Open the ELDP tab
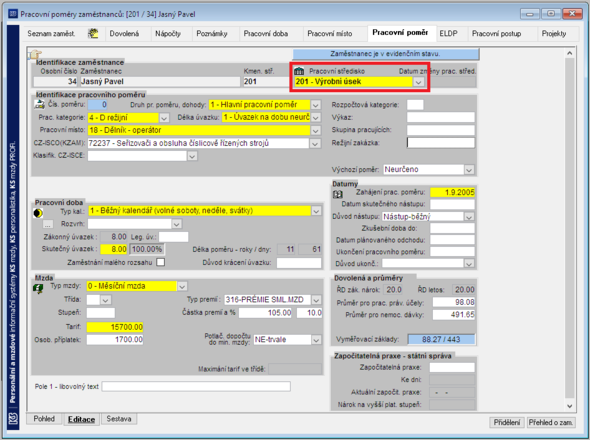Viewport: 590px width, 440px height. 449,33
